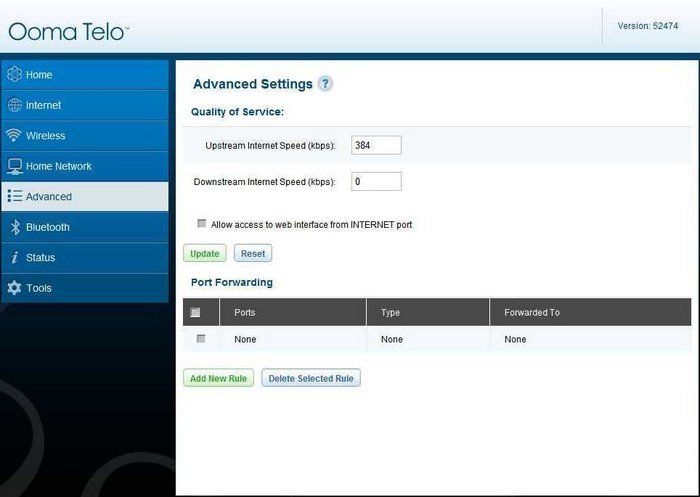Click the Status info icon
The height and width of the screenshot is (497, 700).
coord(15,257)
